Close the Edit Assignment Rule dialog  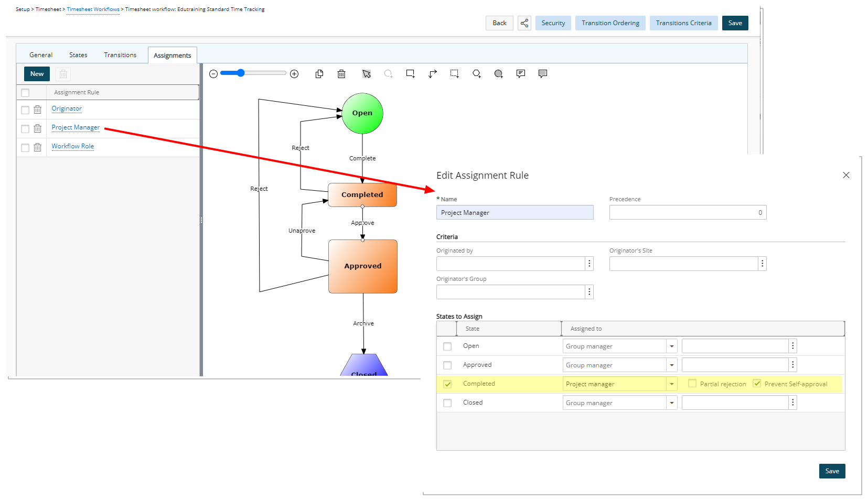846,175
